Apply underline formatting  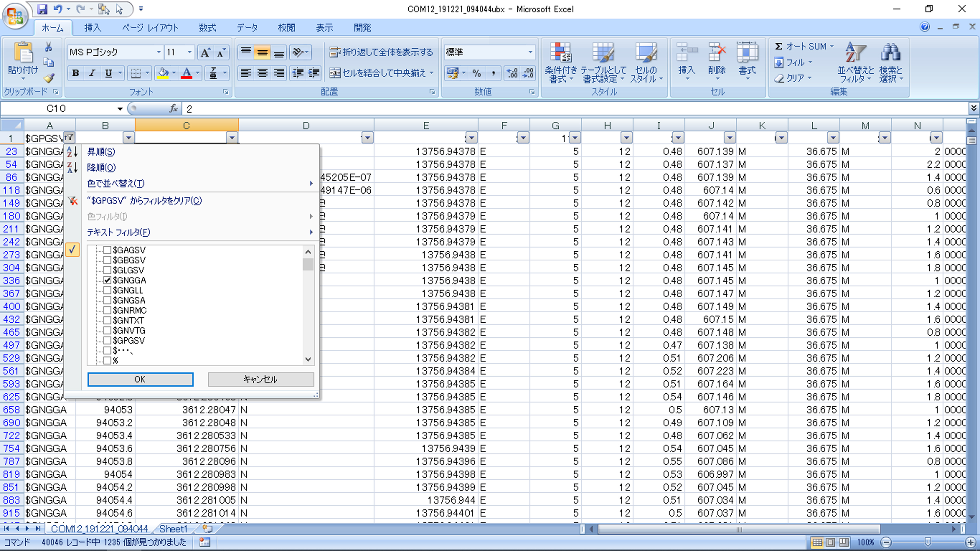[x=108, y=73]
